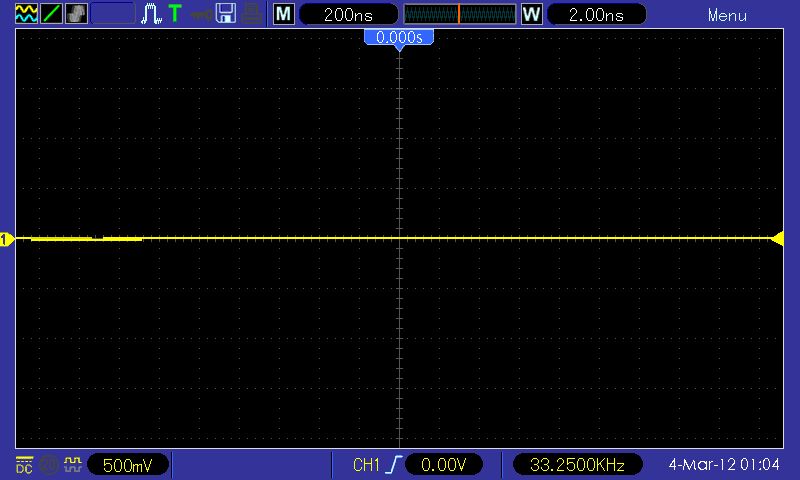Click the rising edge trigger slope icon
Viewport: 800px width, 480px height.
(x=394, y=465)
